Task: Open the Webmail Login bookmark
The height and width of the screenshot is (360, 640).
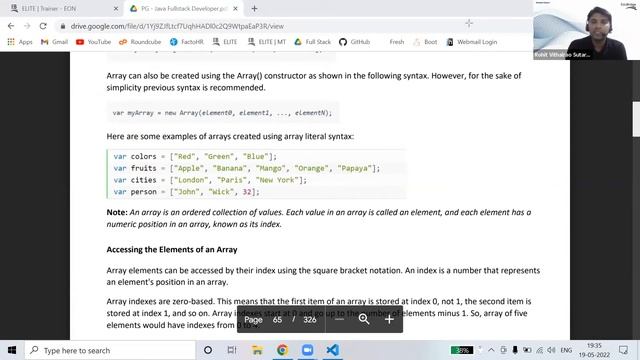Action: [472, 42]
